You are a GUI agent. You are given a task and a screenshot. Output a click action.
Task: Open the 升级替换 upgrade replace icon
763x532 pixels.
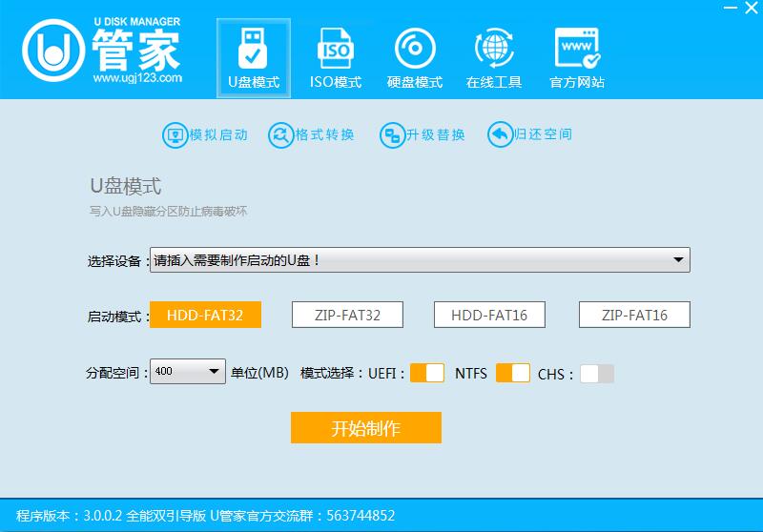point(392,135)
